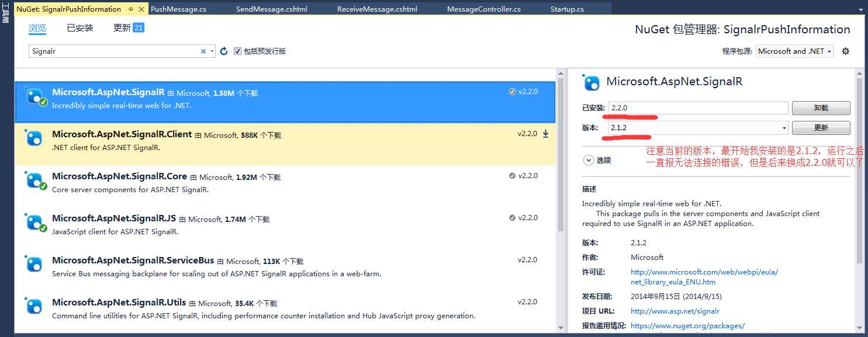Click the v2.2.0 label on SignalR.Utils row
The image size is (868, 337).
528,302
